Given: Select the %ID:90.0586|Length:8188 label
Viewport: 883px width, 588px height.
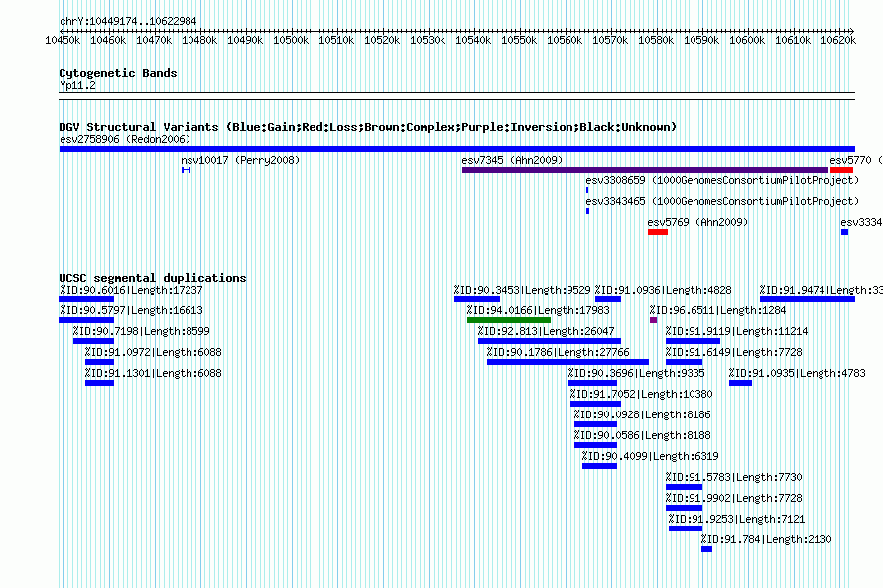Looking at the screenshot, I should (643, 435).
